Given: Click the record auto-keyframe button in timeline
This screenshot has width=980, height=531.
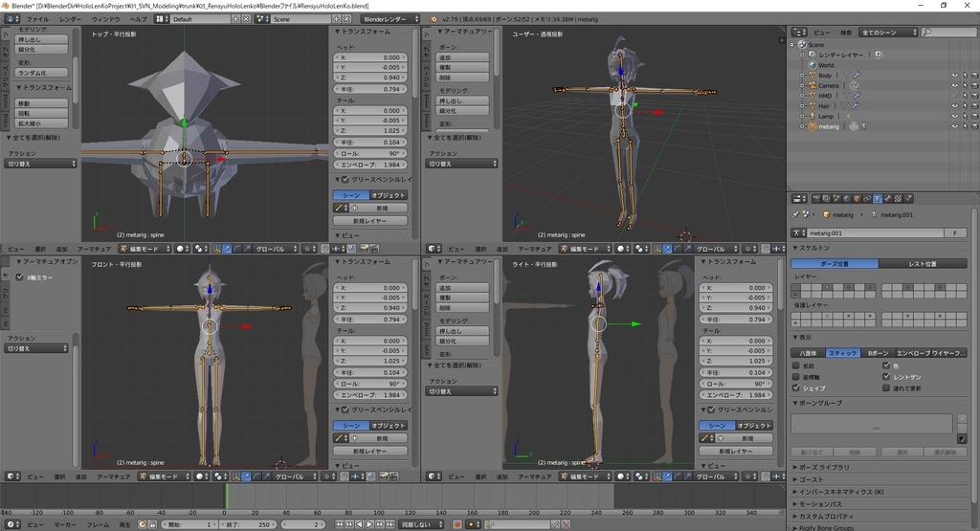Looking at the screenshot, I should (x=457, y=524).
